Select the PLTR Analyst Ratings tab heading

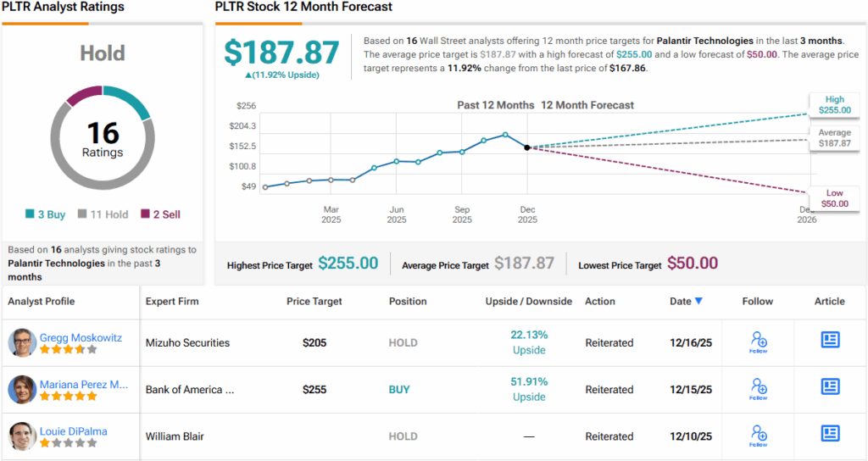[x=64, y=7]
